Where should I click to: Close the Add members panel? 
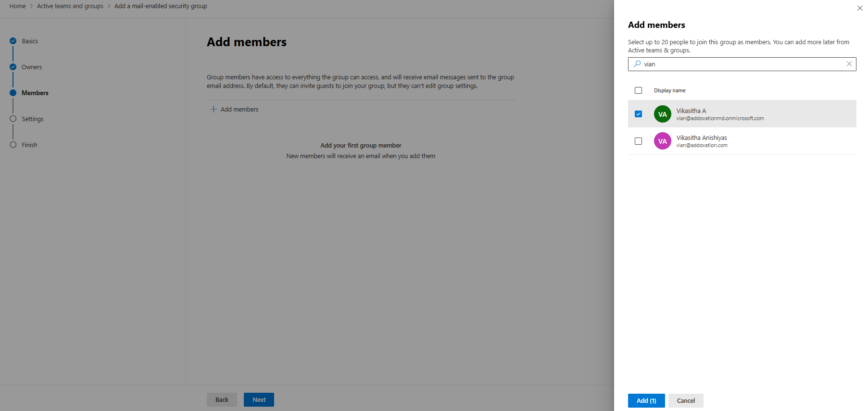coord(860,8)
